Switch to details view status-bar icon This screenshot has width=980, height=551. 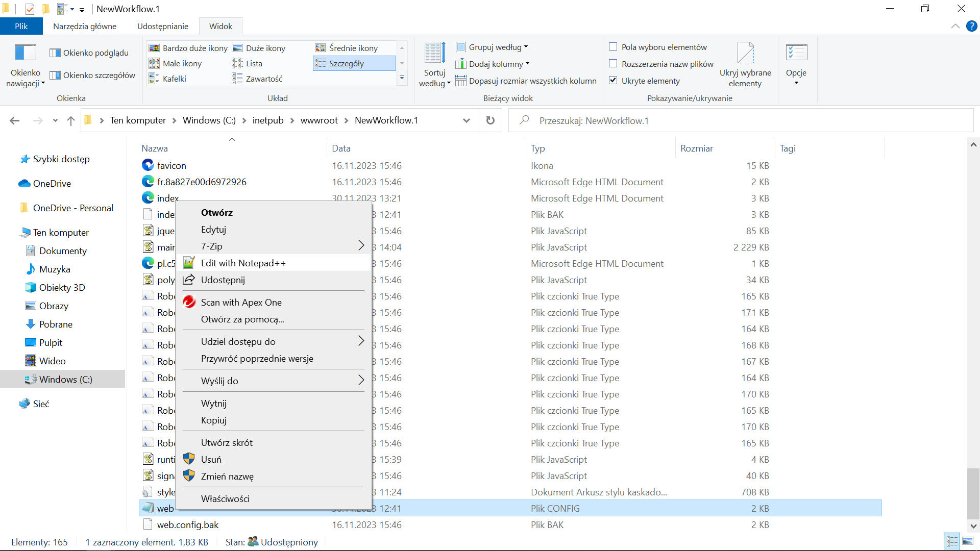pos(952,541)
